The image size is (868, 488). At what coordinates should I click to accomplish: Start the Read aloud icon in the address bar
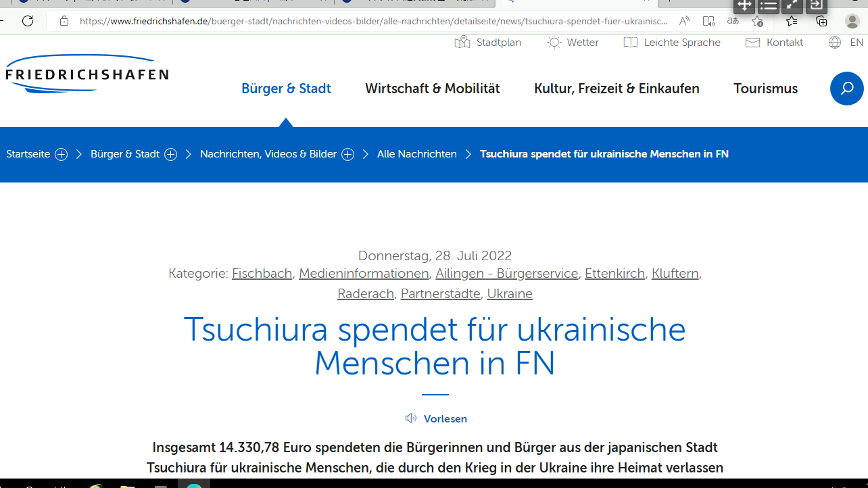pos(685,21)
